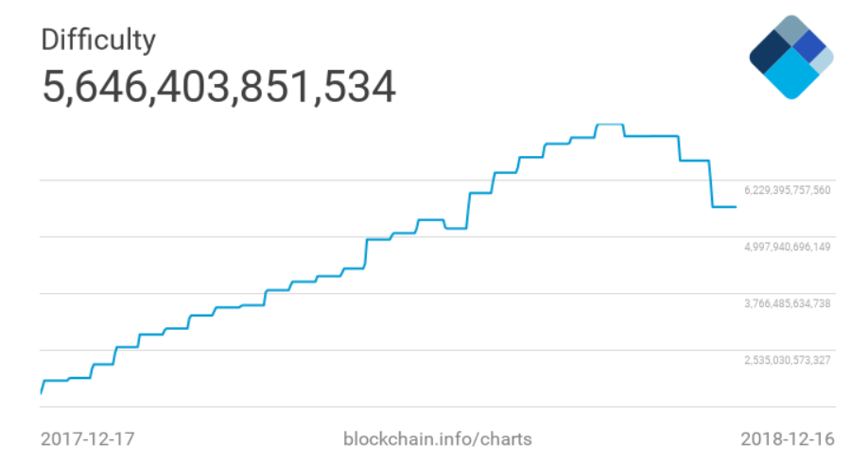Click the last steep vertical drop in the line

710,184
